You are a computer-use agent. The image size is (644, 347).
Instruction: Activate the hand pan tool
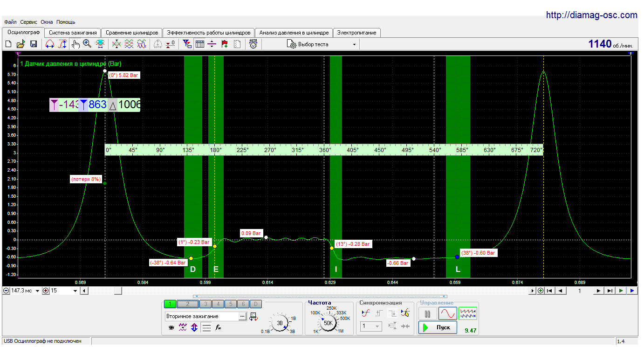[75, 44]
